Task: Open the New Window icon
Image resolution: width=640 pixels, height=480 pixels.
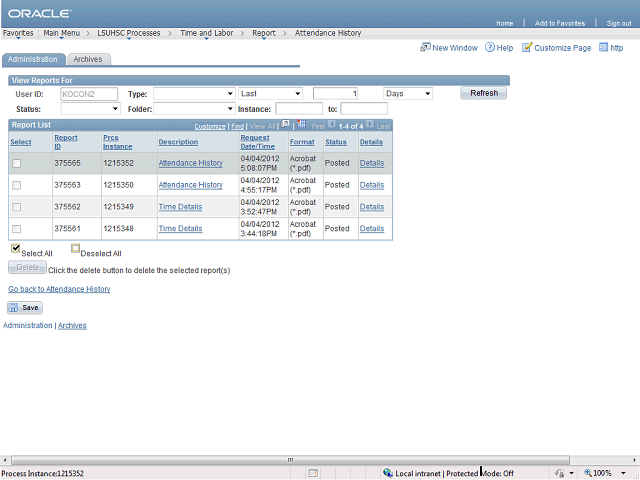Action: point(425,47)
